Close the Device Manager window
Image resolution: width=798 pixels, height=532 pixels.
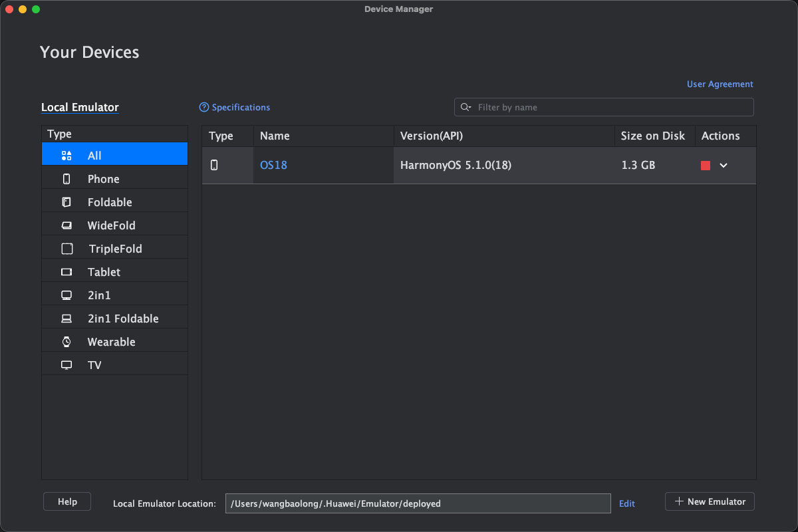(x=9, y=9)
